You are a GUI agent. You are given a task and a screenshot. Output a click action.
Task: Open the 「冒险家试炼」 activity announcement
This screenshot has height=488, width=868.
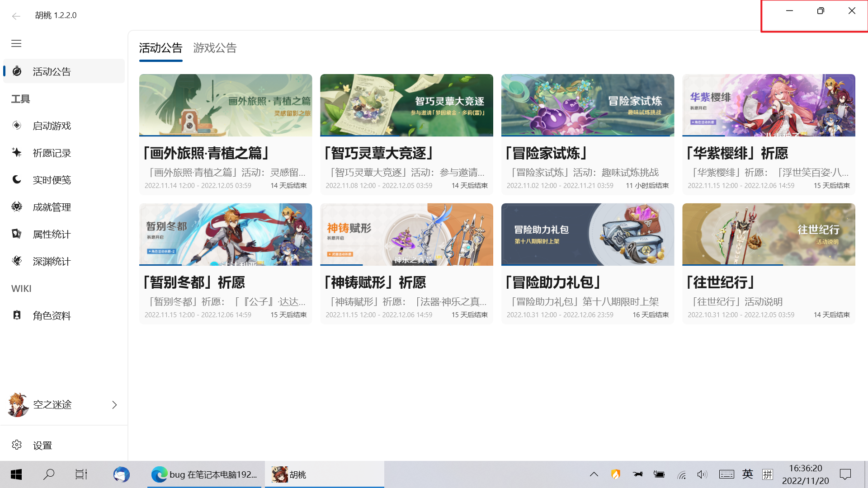587,134
